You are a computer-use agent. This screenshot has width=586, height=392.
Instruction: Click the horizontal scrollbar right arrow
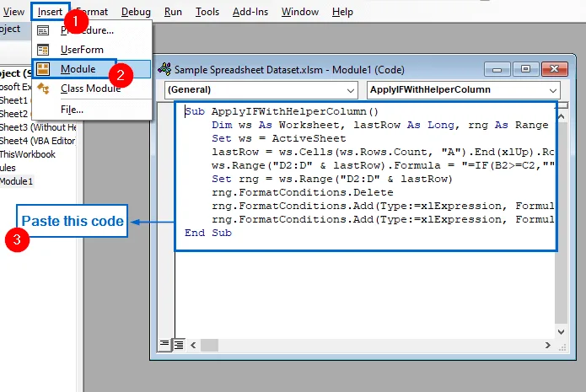[548, 346]
